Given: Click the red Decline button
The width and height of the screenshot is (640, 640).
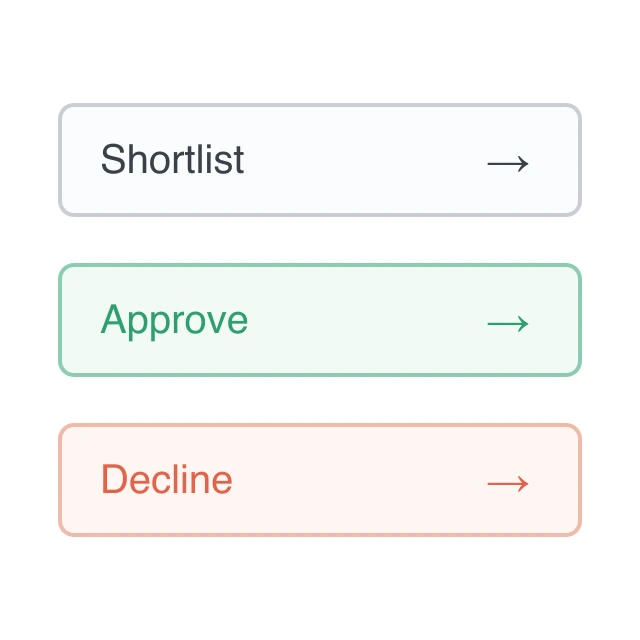Looking at the screenshot, I should click(320, 480).
